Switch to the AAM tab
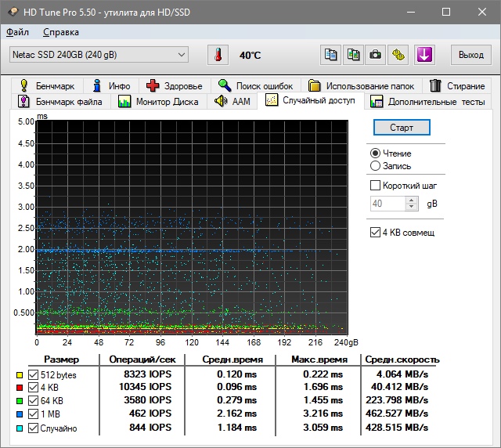This screenshot has height=448, width=501. [x=232, y=102]
